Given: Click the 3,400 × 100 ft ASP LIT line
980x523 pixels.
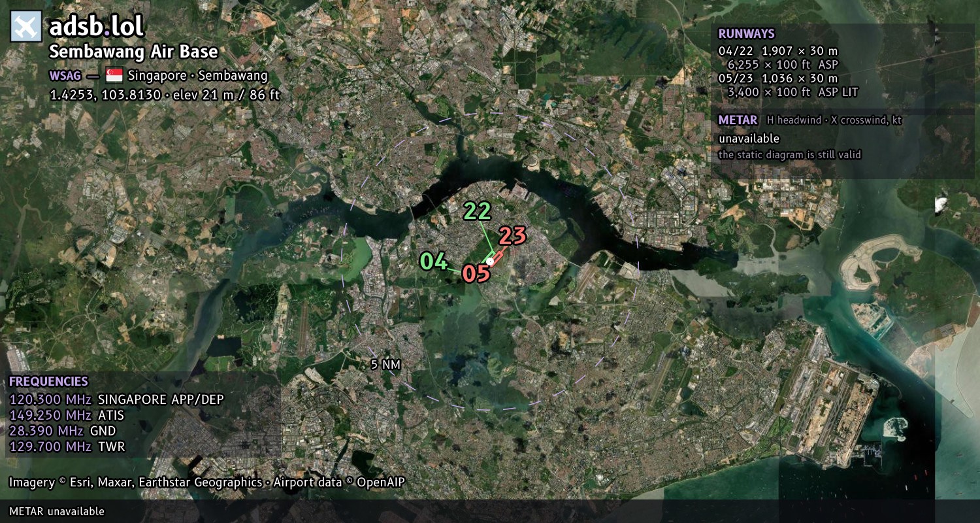Looking at the screenshot, I should tap(792, 92).
